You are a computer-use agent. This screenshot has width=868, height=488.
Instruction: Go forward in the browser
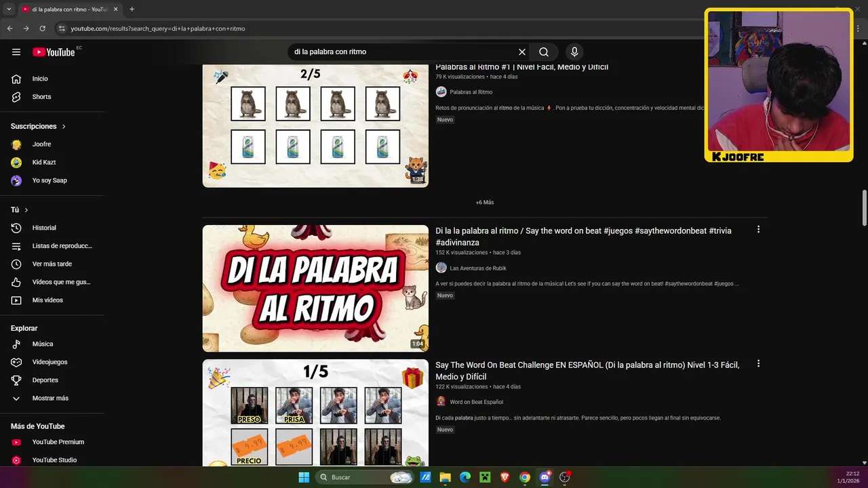[x=26, y=28]
